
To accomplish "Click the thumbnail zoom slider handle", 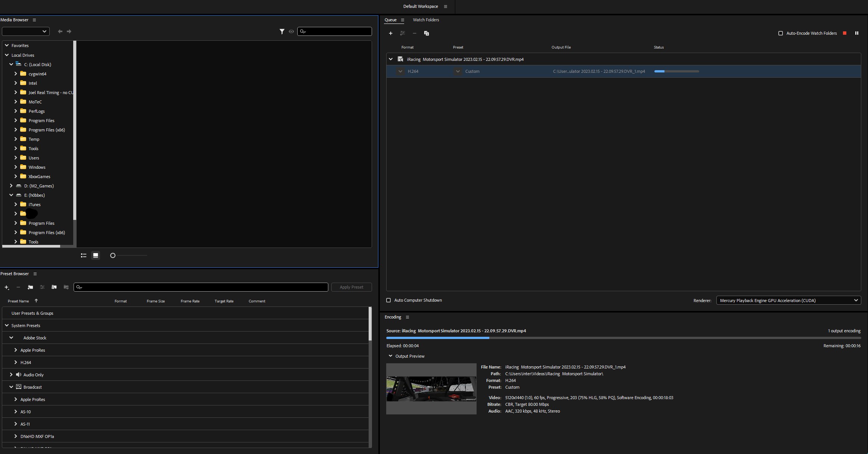I will [113, 255].
